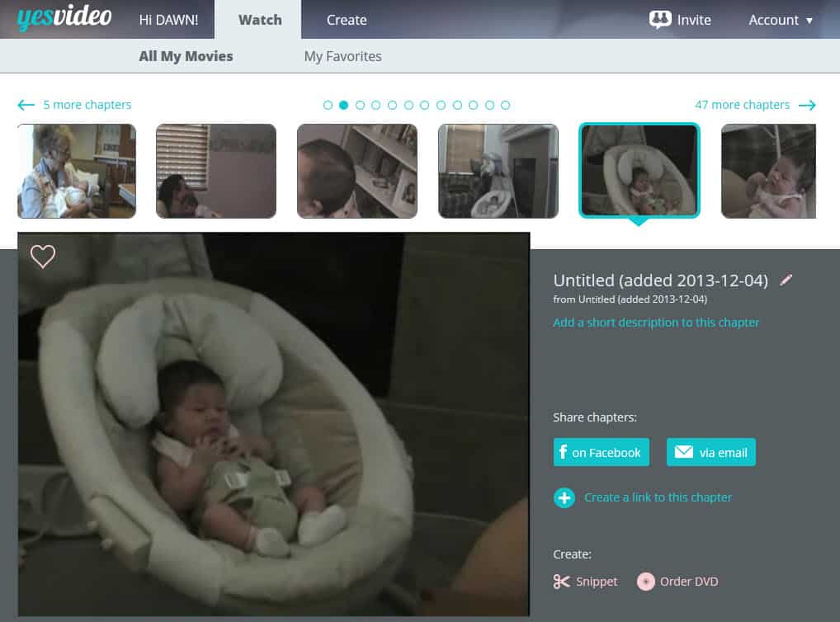
Task: Click the plus icon to create chapter link
Action: pos(564,497)
